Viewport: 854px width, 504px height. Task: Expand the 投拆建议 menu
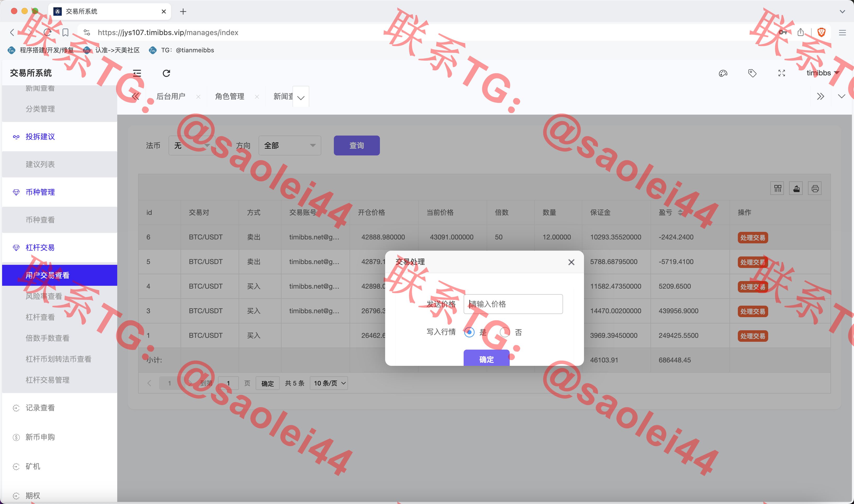click(59, 137)
